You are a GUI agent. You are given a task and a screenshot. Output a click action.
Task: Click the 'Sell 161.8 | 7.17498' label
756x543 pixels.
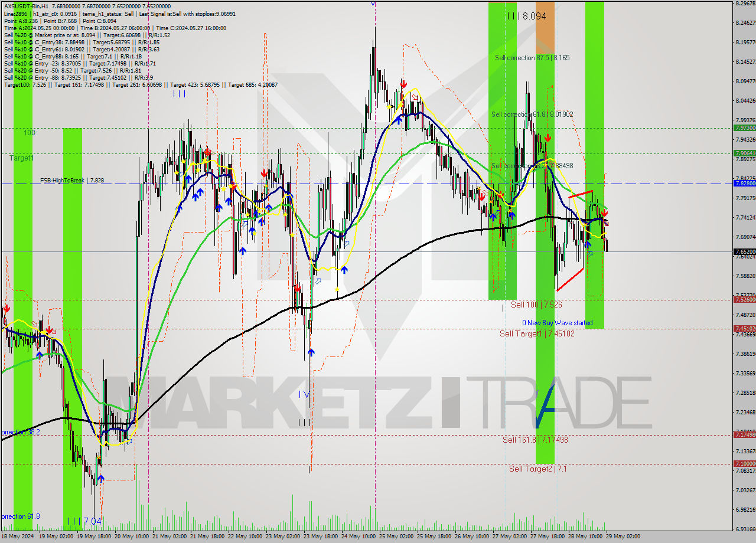point(535,440)
